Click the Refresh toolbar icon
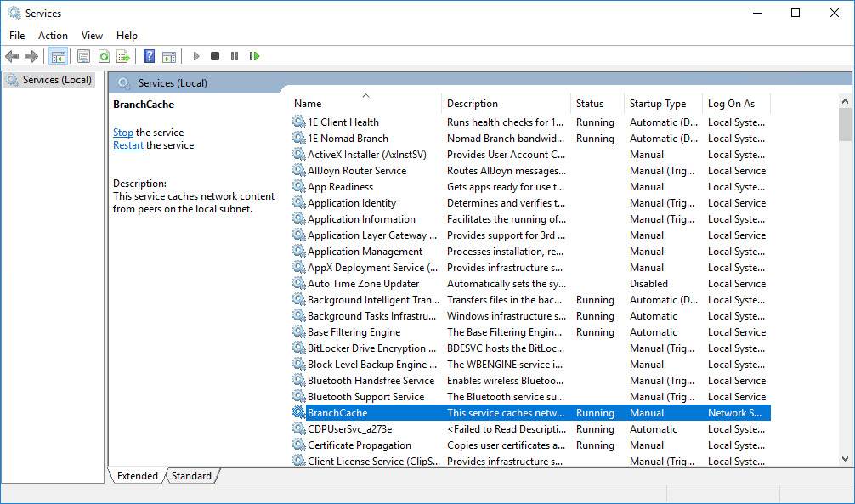The height and width of the screenshot is (504, 855). (103, 56)
